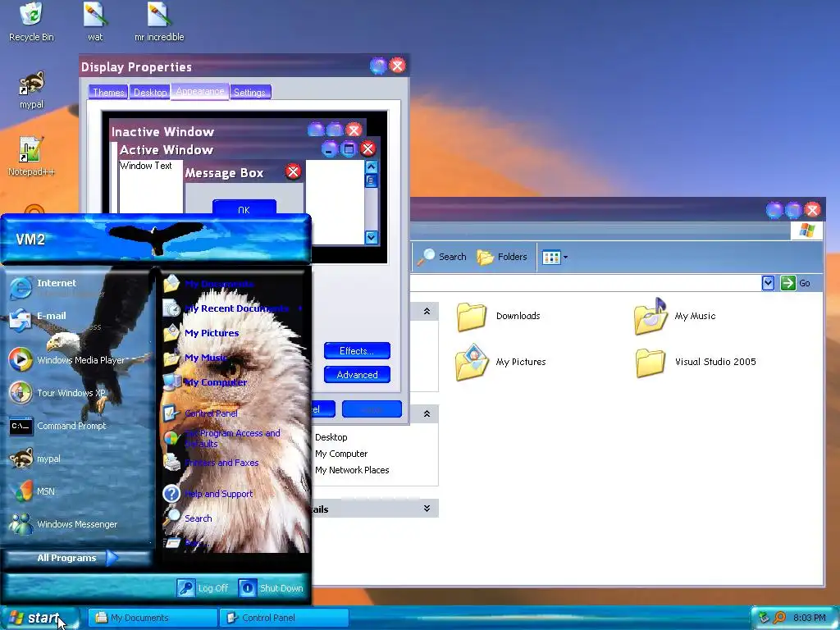This screenshot has width=840, height=630.
Task: Click preview scrollbar down arrow
Action: click(x=371, y=237)
